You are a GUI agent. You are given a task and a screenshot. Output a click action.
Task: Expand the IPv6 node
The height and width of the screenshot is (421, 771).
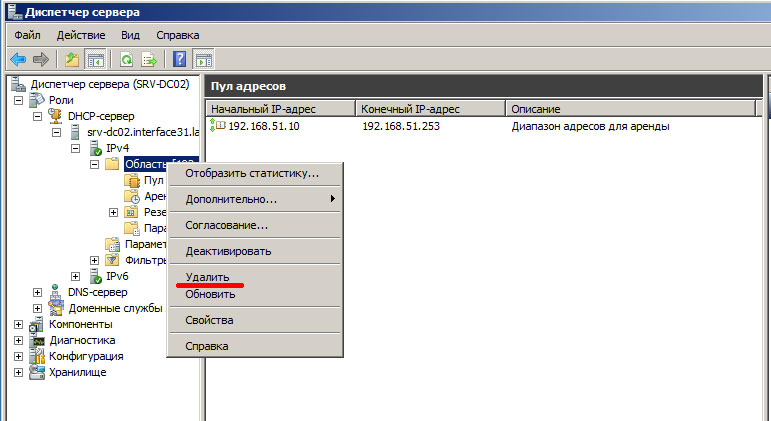[76, 276]
